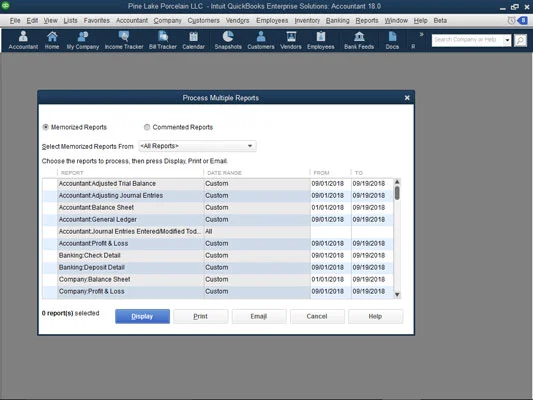Select Memorized Reports radio button

pos(45,127)
